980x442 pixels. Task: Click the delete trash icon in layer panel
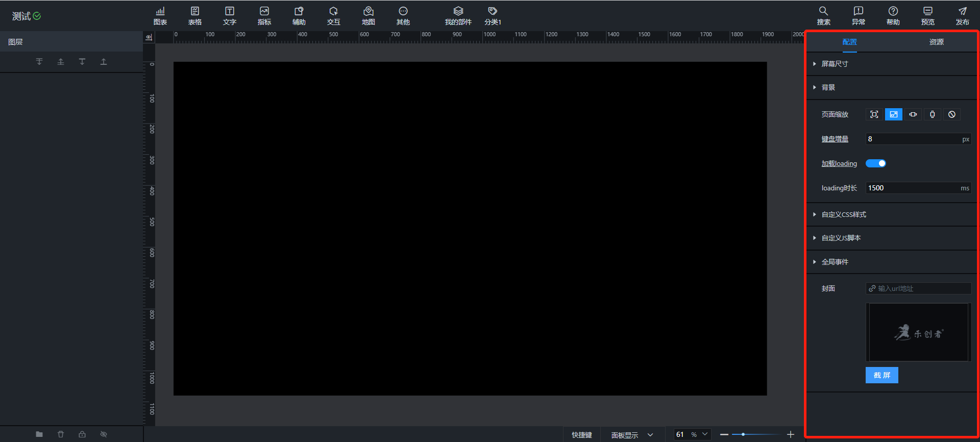[61, 434]
